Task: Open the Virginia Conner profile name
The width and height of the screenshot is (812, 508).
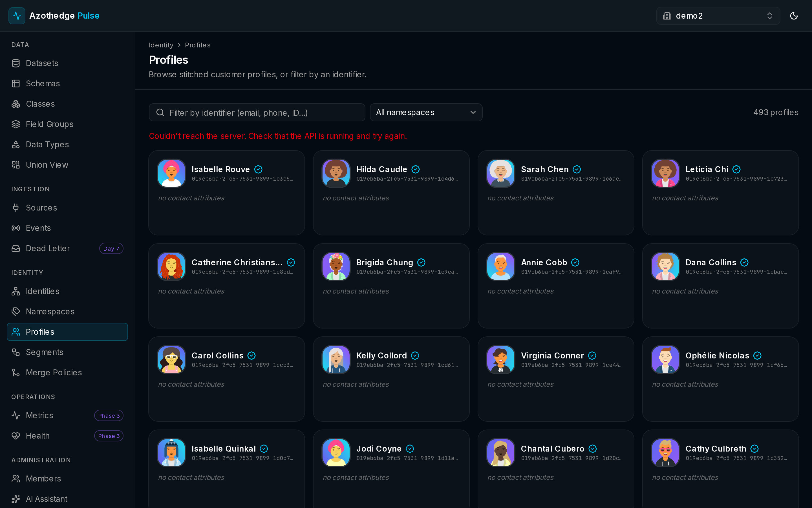Action: (552, 356)
